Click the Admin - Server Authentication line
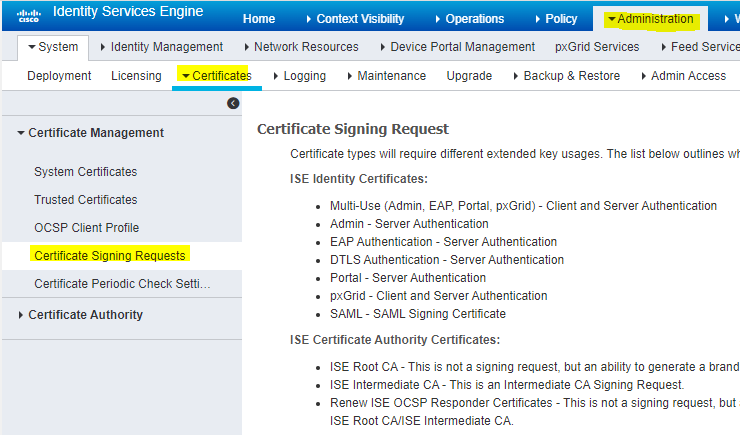 click(409, 224)
